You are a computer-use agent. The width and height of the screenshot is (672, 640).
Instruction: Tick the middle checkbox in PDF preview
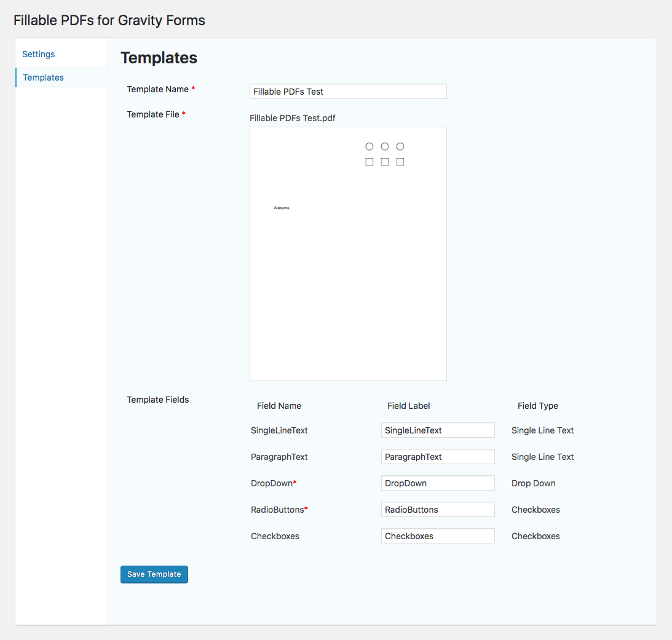(385, 162)
